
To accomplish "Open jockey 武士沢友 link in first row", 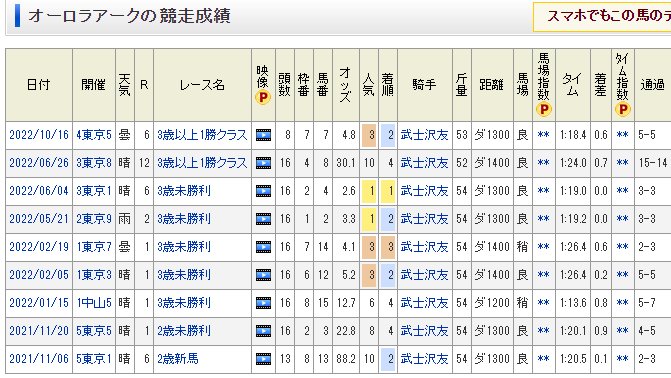I will pos(424,135).
